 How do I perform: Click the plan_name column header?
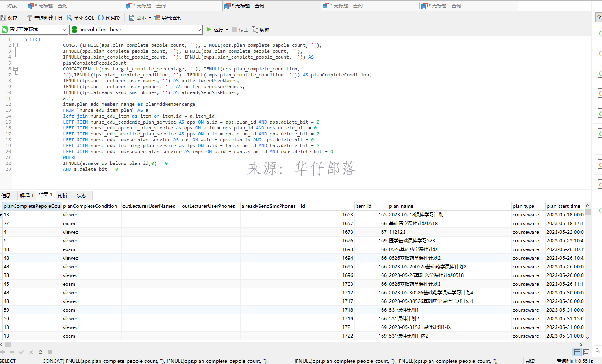[x=401, y=206]
